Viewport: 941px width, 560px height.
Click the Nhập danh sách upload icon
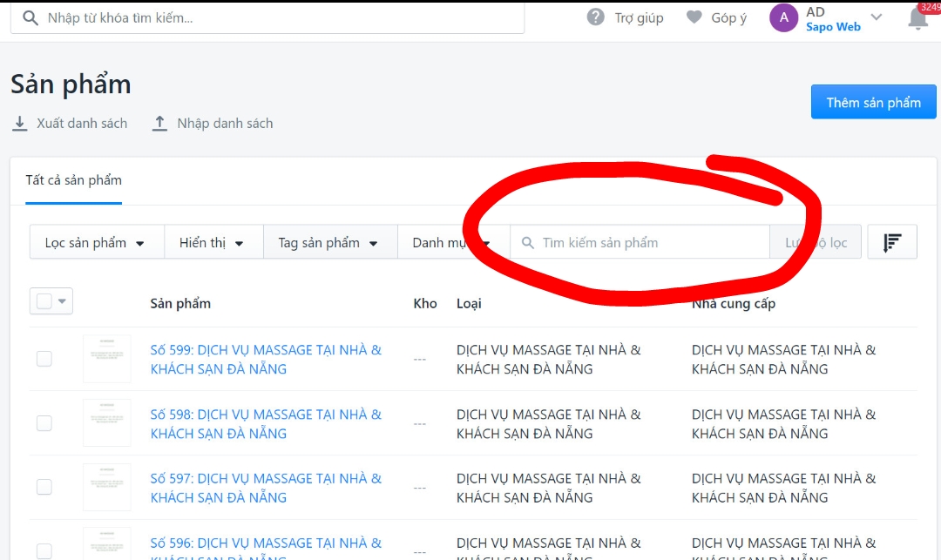click(159, 123)
